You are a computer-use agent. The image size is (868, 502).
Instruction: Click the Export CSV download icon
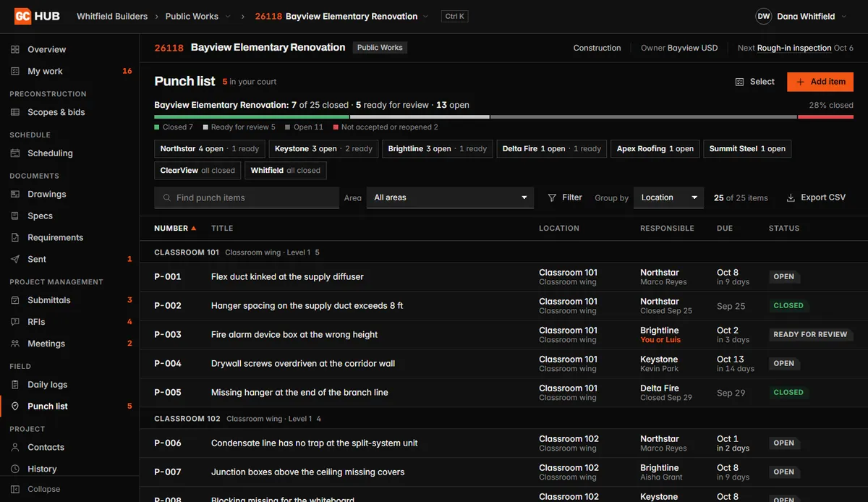[791, 197]
